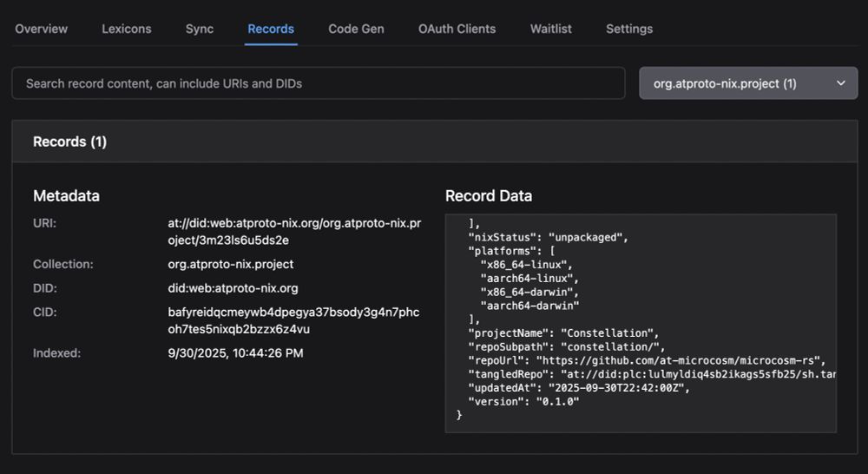The height and width of the screenshot is (474, 868).
Task: Click the Metadata heading
Action: click(x=67, y=196)
